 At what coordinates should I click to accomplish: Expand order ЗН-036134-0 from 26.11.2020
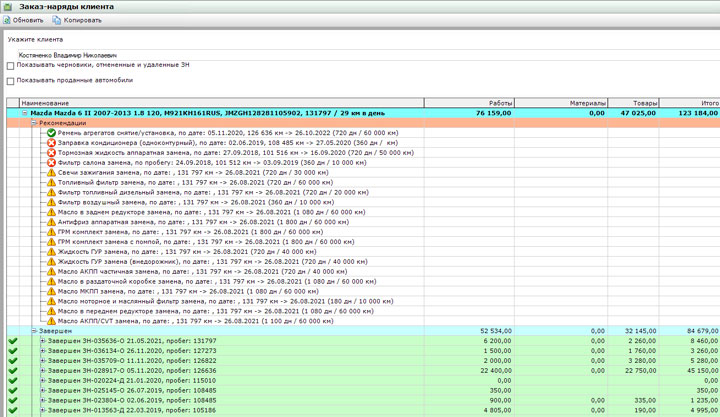click(43, 351)
